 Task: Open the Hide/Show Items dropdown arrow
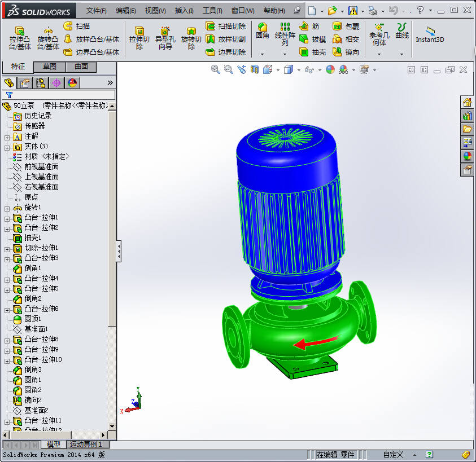point(320,70)
